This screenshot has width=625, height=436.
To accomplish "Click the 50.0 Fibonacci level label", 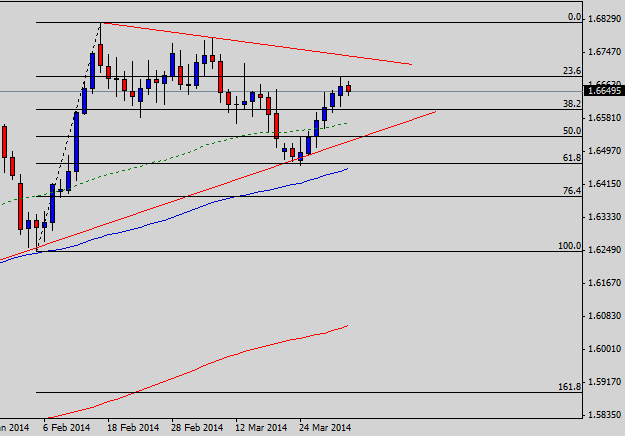I will [x=572, y=131].
